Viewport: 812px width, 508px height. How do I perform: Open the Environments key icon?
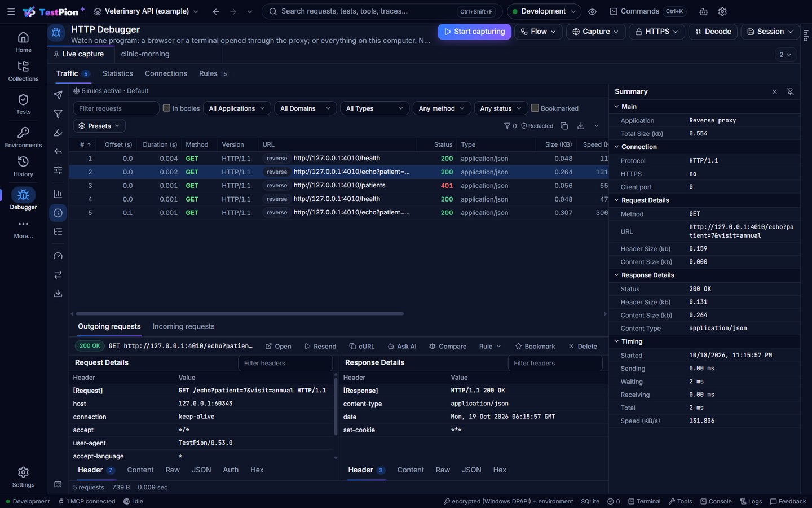click(23, 138)
